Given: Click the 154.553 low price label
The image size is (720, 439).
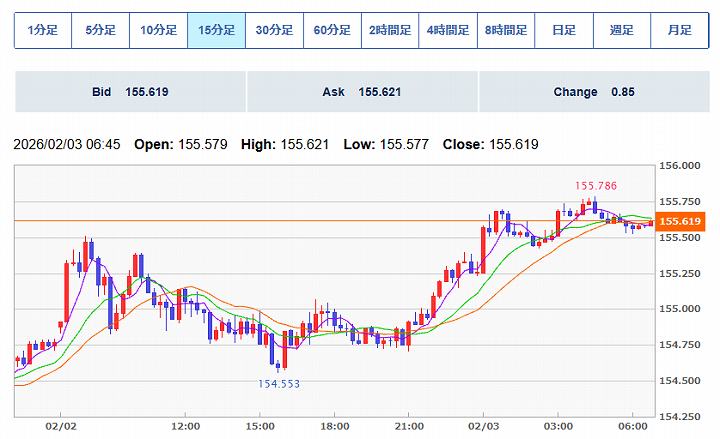Looking at the screenshot, I should (279, 383).
